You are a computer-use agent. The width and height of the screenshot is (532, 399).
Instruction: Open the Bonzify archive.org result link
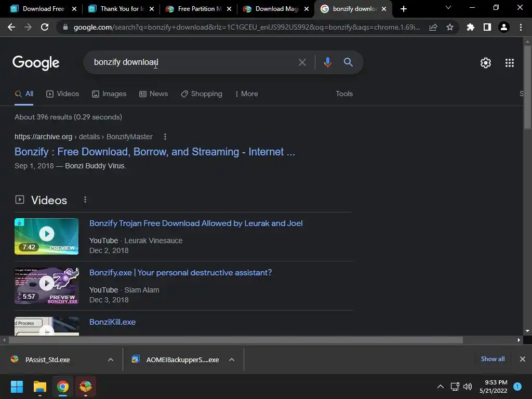(x=155, y=152)
